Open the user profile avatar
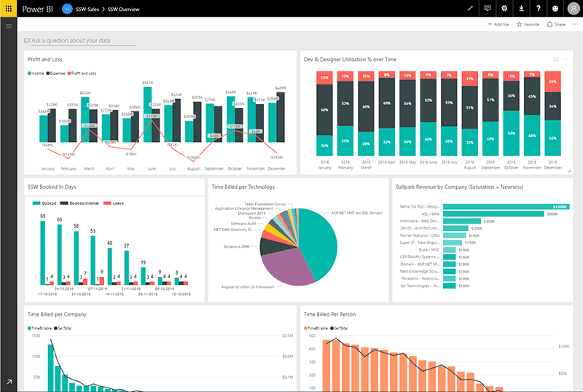The image size is (583, 392). pos(572,8)
